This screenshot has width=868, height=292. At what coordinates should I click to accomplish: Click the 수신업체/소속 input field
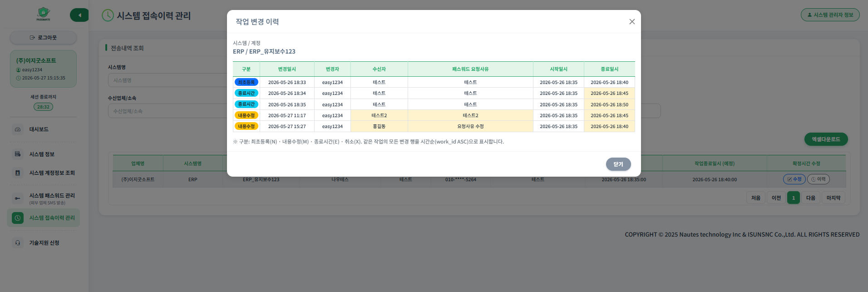tap(168, 111)
